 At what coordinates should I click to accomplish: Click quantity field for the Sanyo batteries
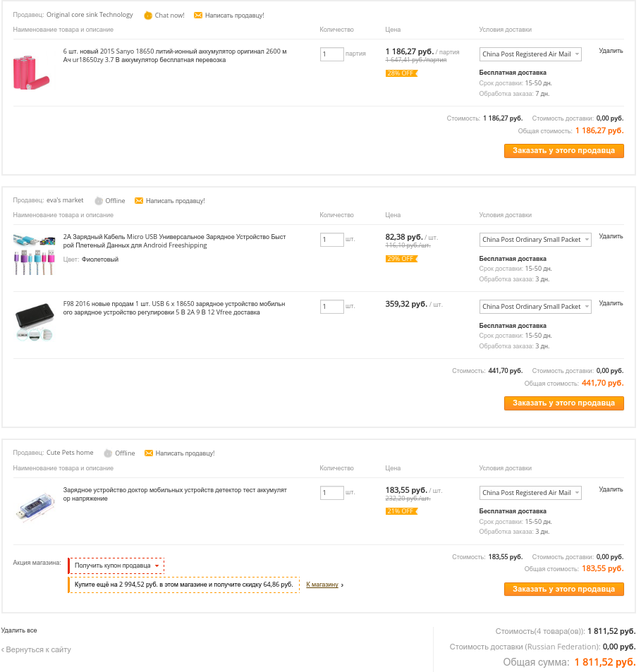[x=331, y=54]
